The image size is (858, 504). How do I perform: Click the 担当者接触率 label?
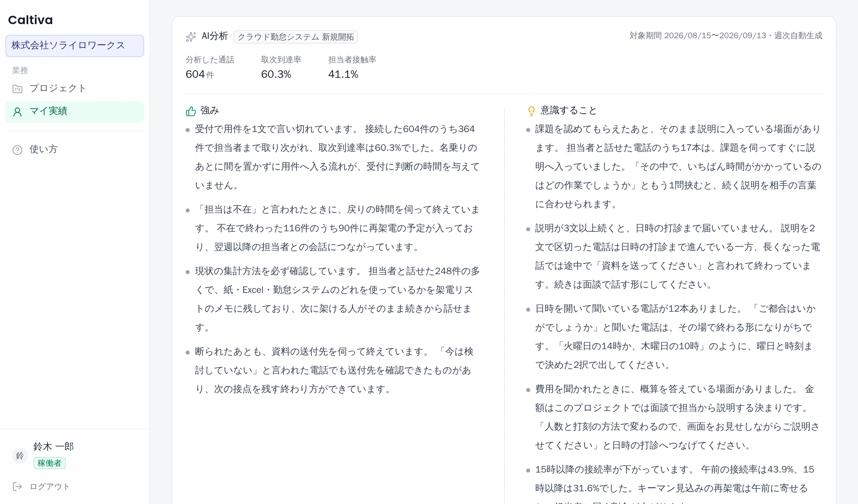click(x=352, y=60)
